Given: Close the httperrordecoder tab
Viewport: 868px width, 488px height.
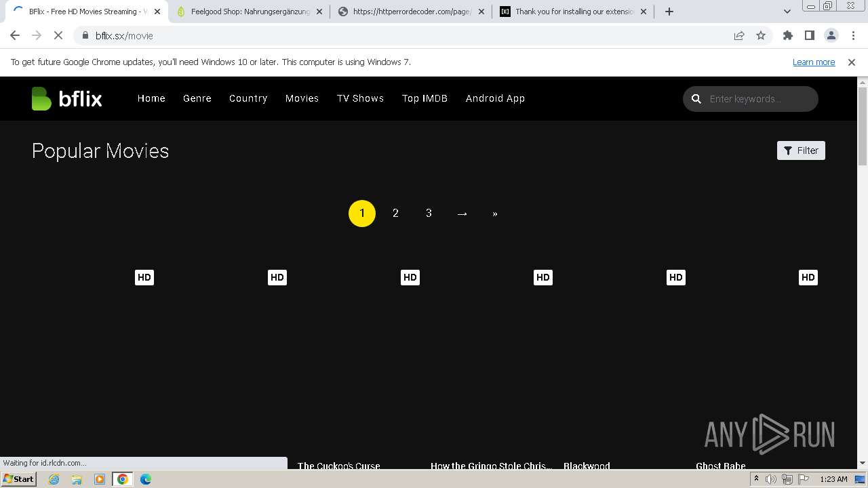Looking at the screenshot, I should tap(481, 12).
